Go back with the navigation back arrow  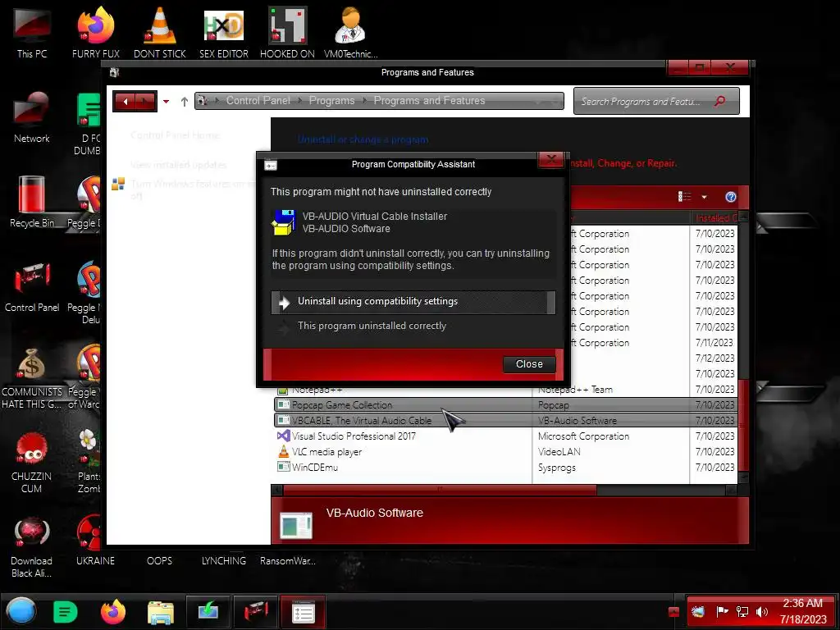125,101
